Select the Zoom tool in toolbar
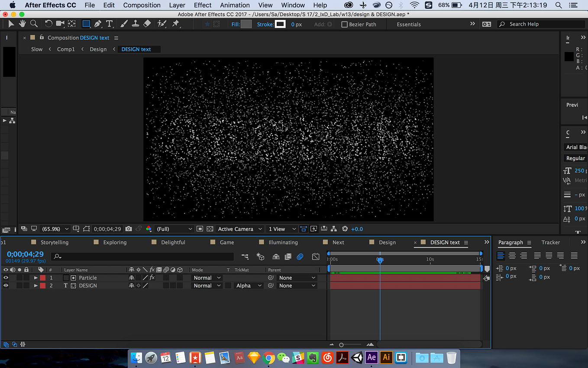The height and width of the screenshot is (368, 588). (33, 24)
